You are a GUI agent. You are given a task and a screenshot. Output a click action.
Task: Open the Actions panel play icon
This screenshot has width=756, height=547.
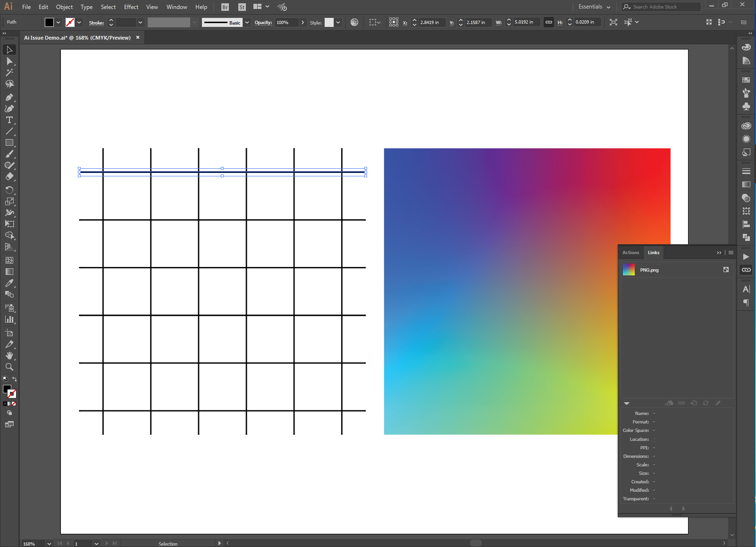[x=746, y=257]
